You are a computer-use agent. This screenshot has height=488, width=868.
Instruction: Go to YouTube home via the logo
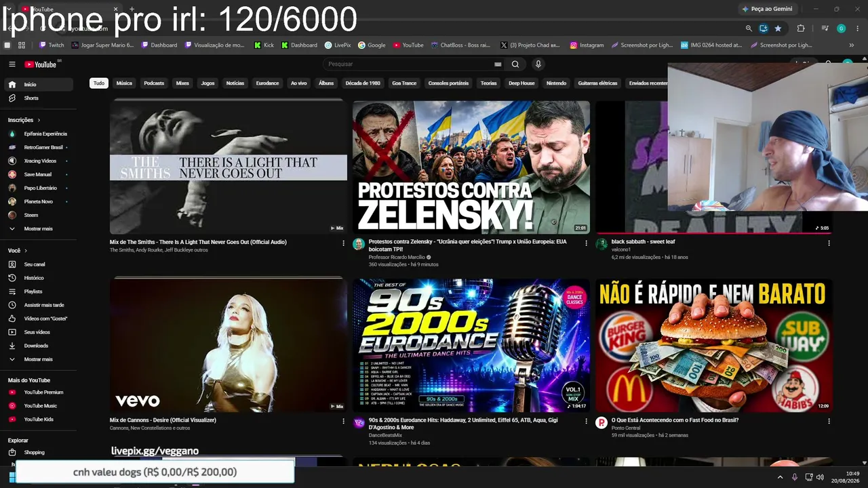point(41,64)
